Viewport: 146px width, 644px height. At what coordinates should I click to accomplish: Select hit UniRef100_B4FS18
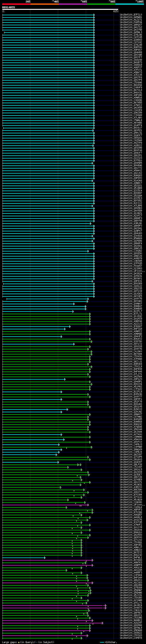coord(131,329)
